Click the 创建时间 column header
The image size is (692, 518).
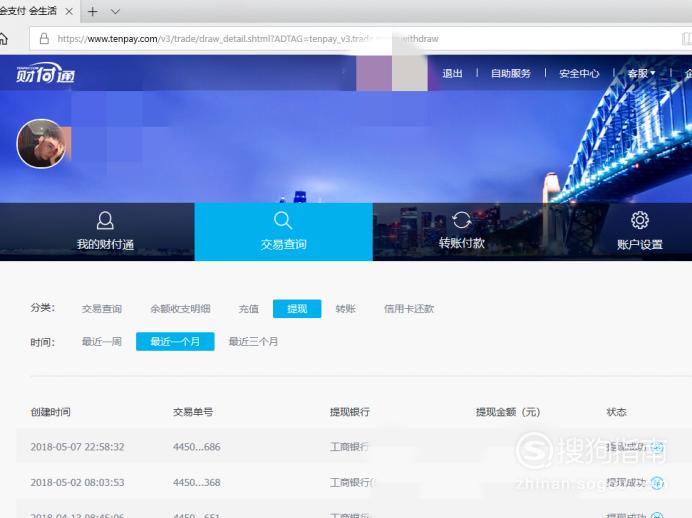[50, 412]
